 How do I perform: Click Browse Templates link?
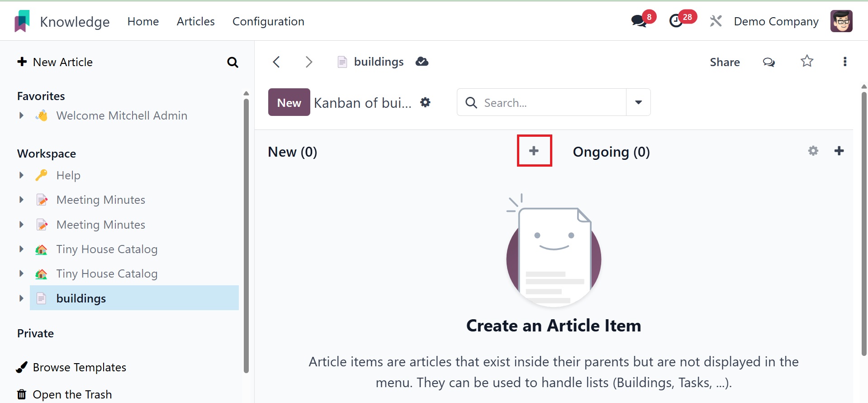pyautogui.click(x=79, y=367)
